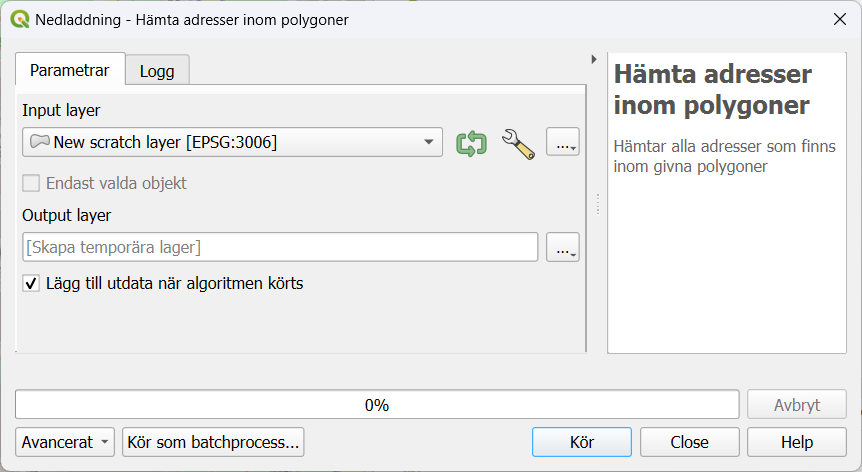
Task: Switch to the Logg tab
Action: click(157, 71)
